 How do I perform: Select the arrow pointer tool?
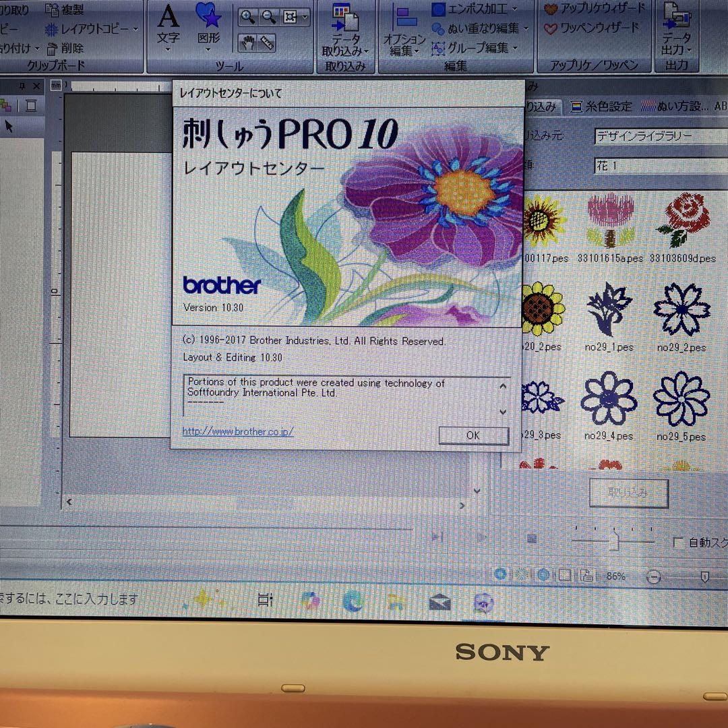tap(8, 126)
